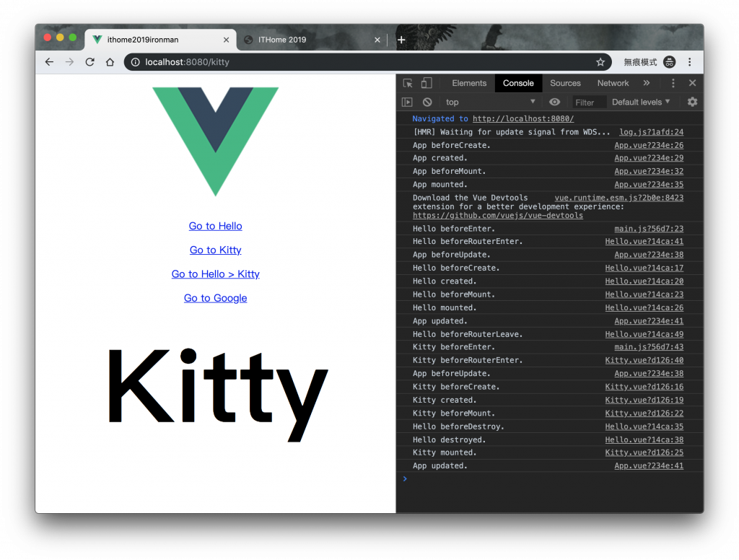
Task: Open source link App.vue?234e:32
Action: [649, 171]
